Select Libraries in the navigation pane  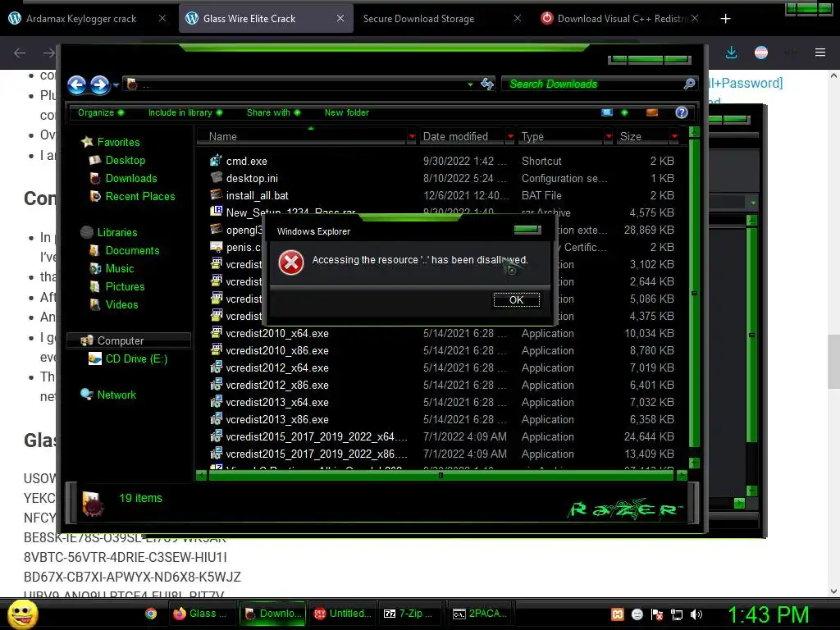116,232
